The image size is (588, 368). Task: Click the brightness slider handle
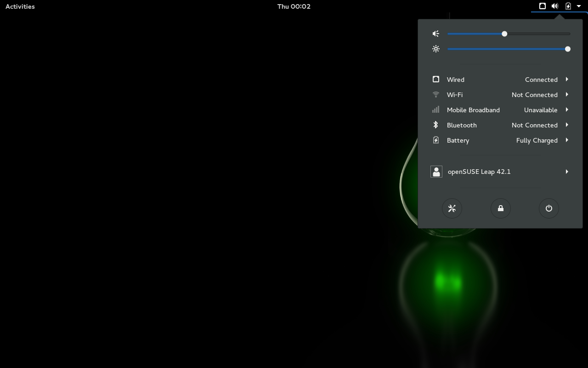click(x=568, y=49)
